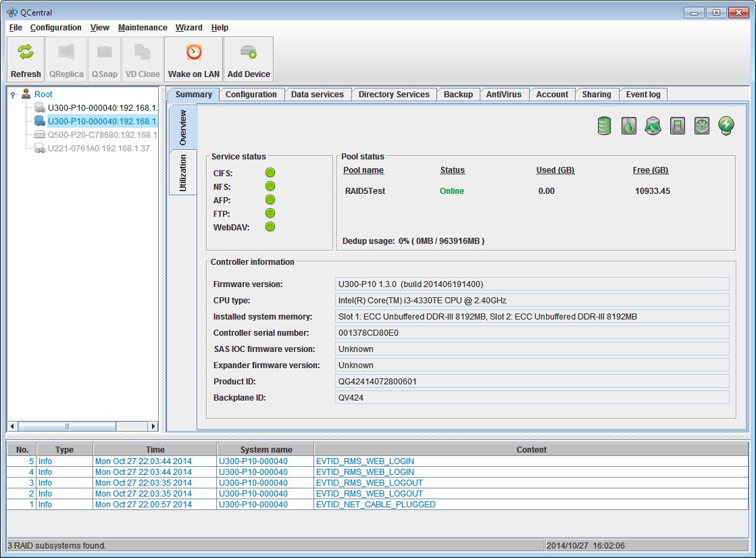Open the Wizard menu
Screen dimensions: 756x558
click(x=188, y=28)
